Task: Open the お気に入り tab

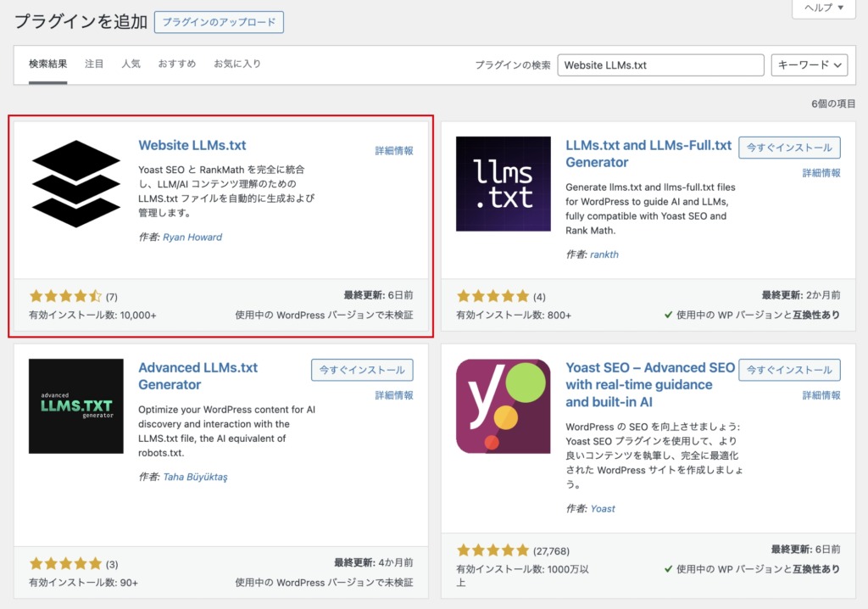Action: (237, 64)
